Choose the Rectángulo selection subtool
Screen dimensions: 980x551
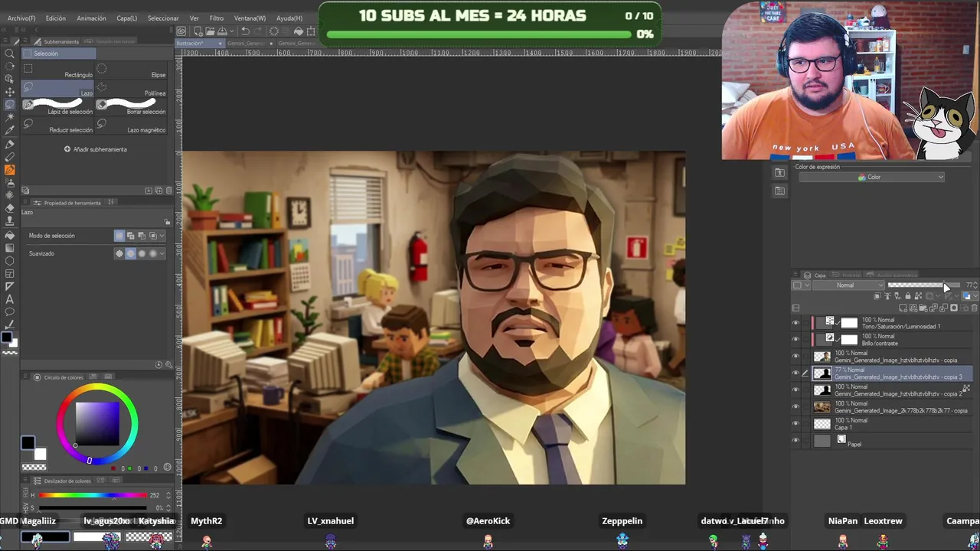click(57, 70)
